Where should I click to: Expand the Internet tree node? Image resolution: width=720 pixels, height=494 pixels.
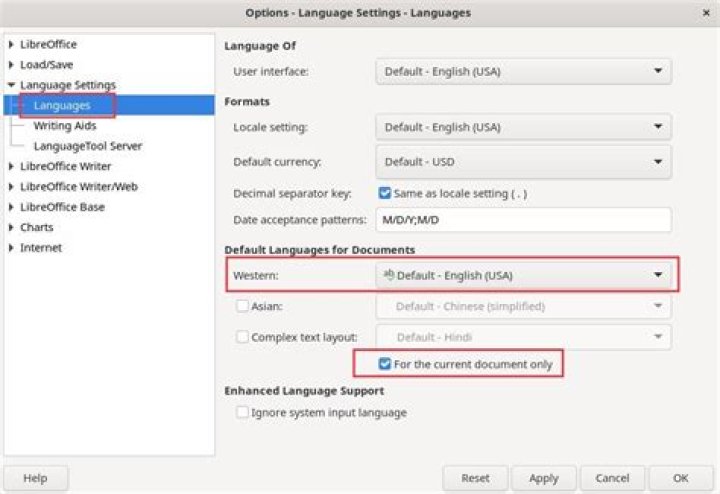[x=11, y=247]
